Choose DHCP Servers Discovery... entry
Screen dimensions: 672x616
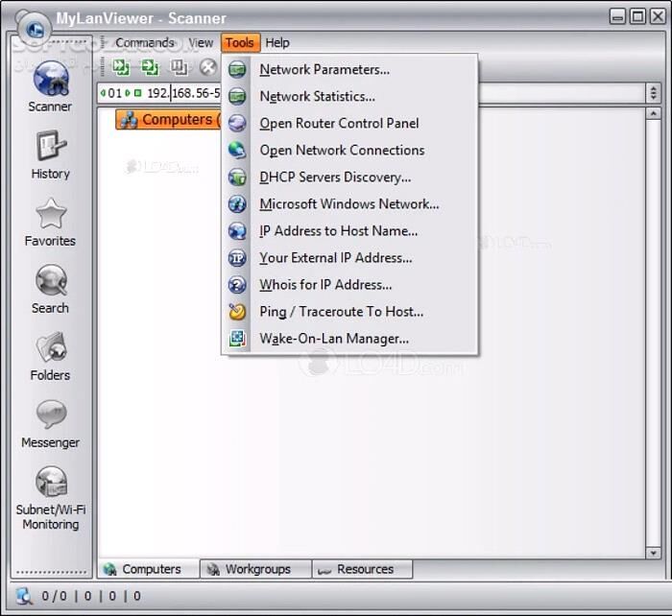pyautogui.click(x=349, y=178)
